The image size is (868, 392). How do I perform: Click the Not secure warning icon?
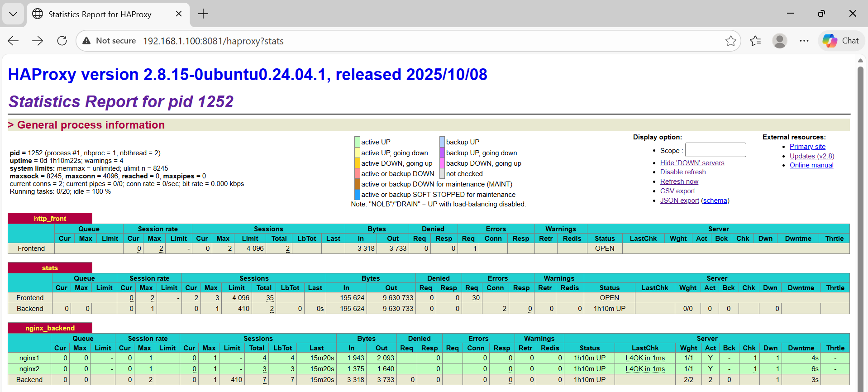pyautogui.click(x=86, y=41)
